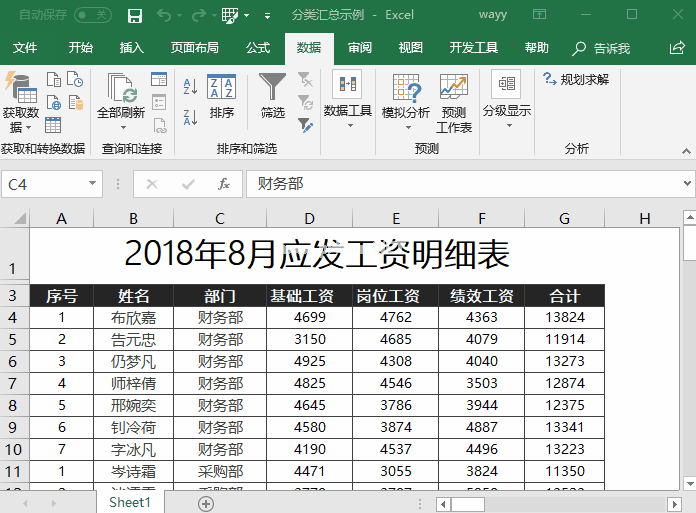This screenshot has height=513, width=696.
Task: Click the Properties icon in 查询和连接 group
Action: (159, 103)
